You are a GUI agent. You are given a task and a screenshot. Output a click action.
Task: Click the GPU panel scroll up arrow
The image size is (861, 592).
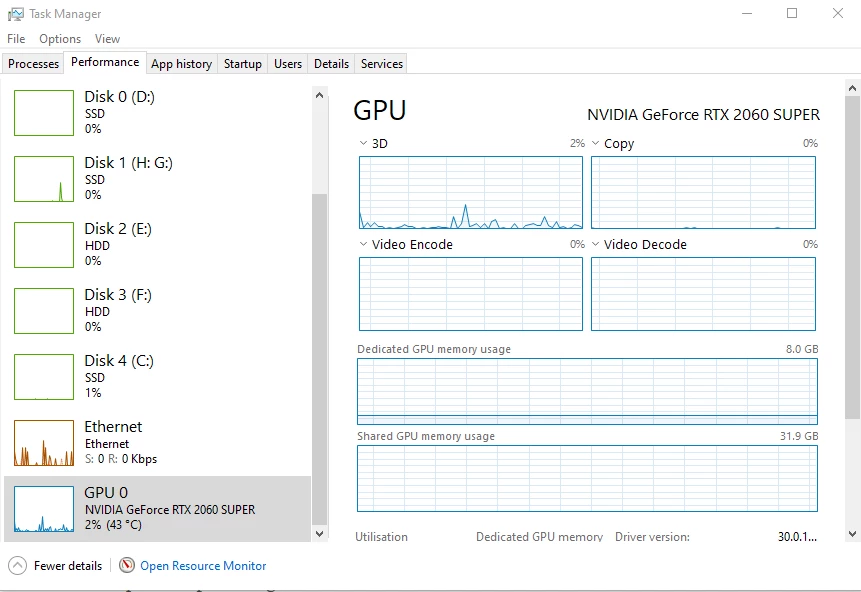click(852, 88)
